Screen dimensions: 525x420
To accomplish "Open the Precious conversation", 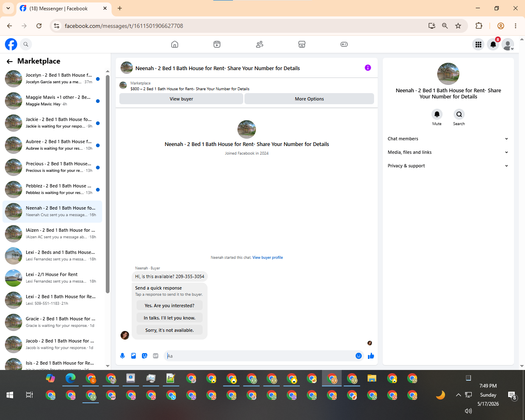I will (x=52, y=167).
